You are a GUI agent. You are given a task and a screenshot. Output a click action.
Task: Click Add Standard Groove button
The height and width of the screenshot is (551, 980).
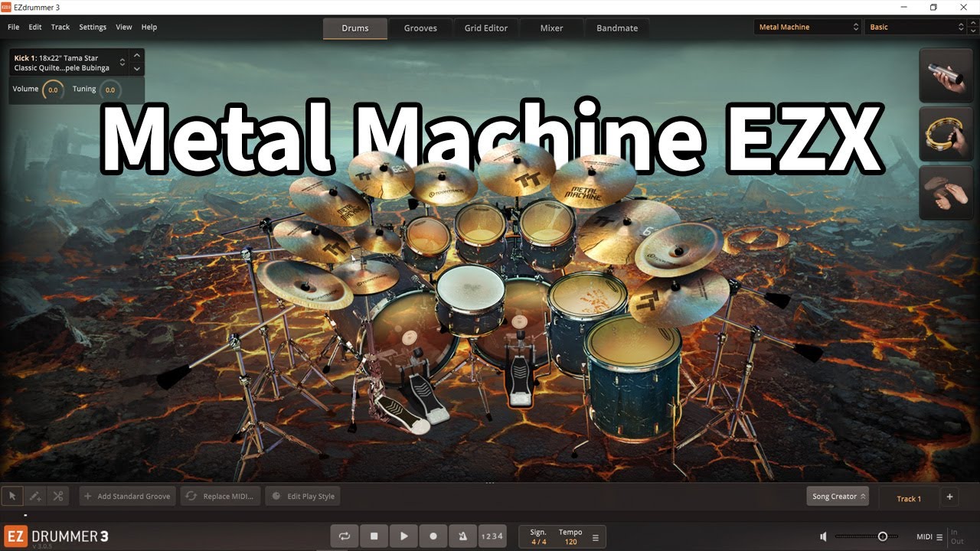point(128,496)
